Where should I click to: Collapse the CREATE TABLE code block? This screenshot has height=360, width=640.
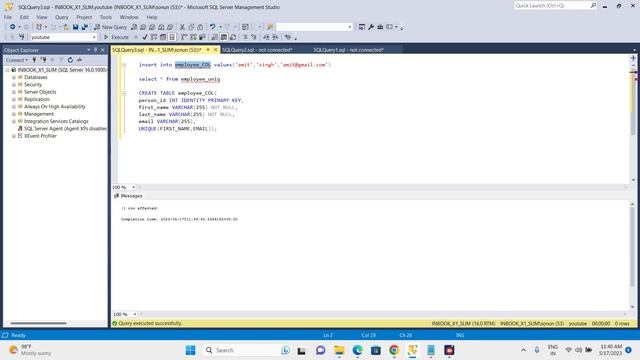tap(124, 93)
